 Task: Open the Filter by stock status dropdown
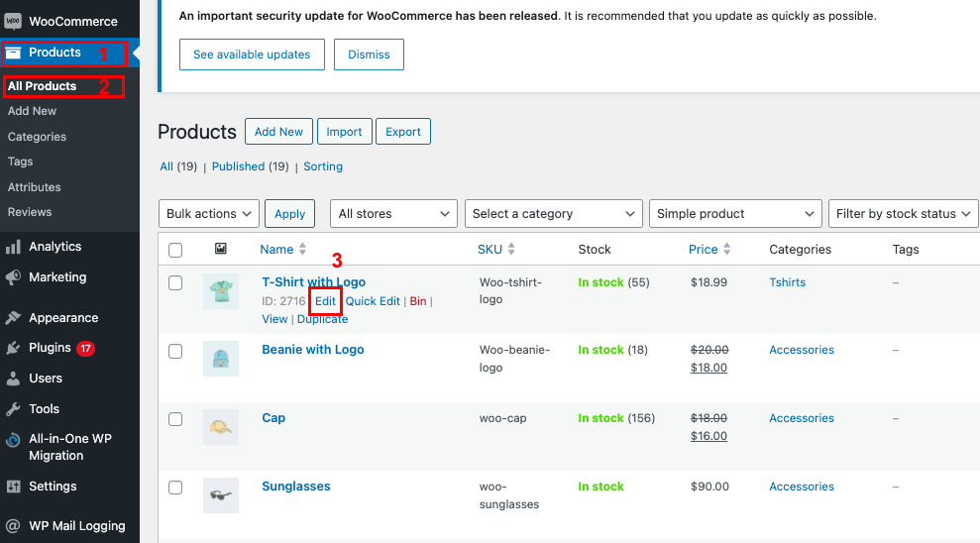pos(903,214)
